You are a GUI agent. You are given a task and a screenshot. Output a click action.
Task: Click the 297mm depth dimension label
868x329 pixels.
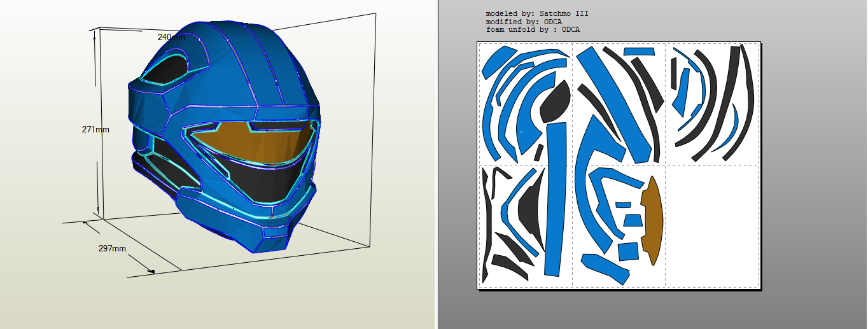112,248
